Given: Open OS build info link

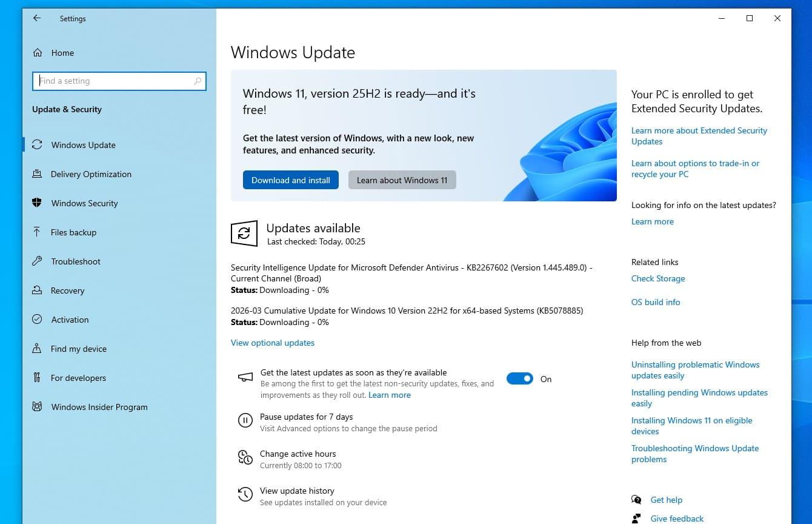Looking at the screenshot, I should pos(656,302).
